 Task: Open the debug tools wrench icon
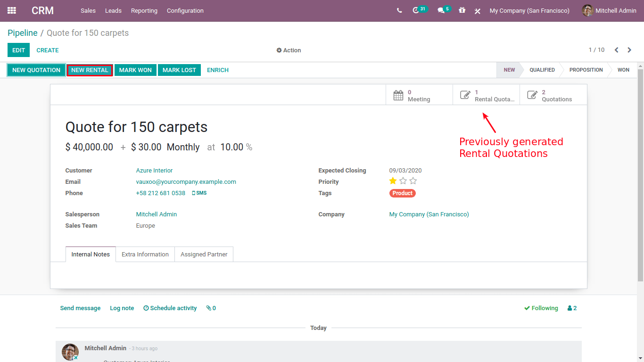(478, 11)
